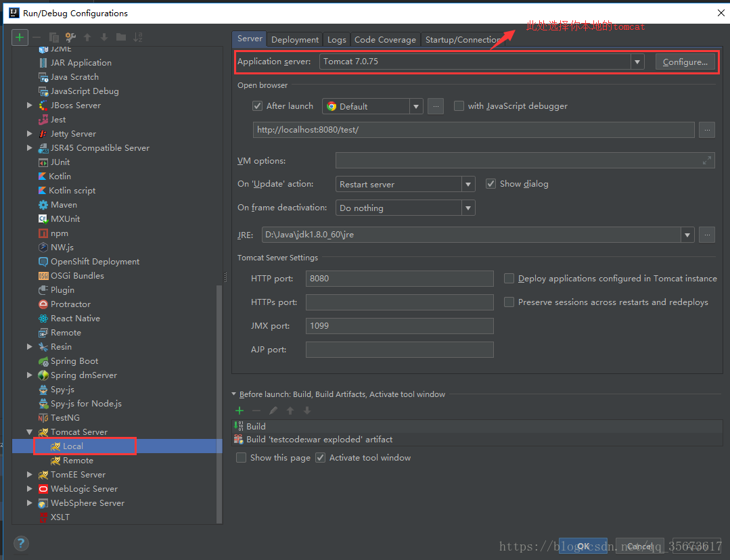Expand JSR45 Compatible Server node

click(29, 147)
